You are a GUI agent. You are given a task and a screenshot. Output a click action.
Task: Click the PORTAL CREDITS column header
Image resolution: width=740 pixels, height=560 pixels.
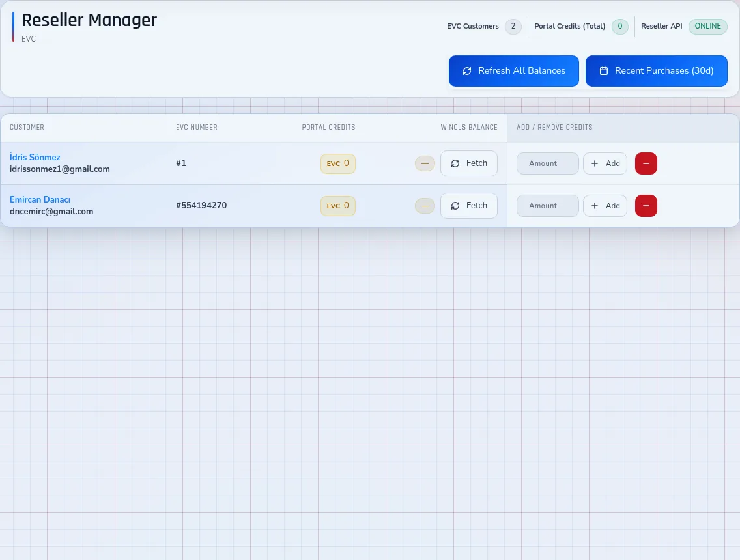(328, 128)
